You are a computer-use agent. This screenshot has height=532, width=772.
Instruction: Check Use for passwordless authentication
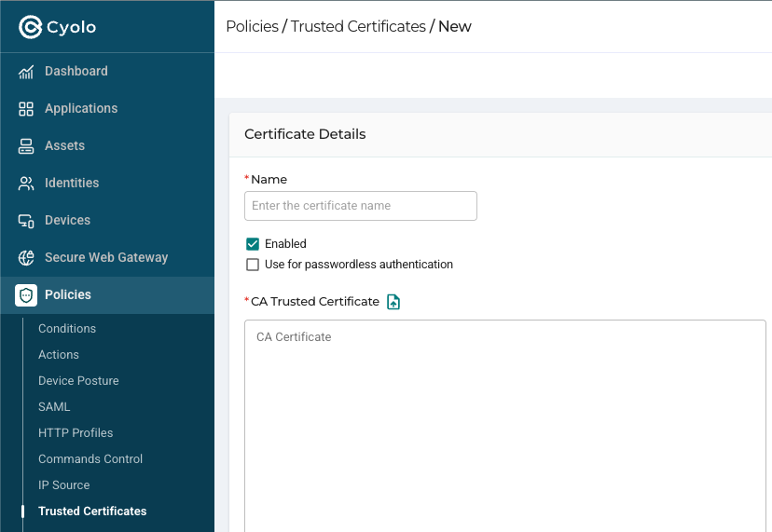click(x=253, y=265)
